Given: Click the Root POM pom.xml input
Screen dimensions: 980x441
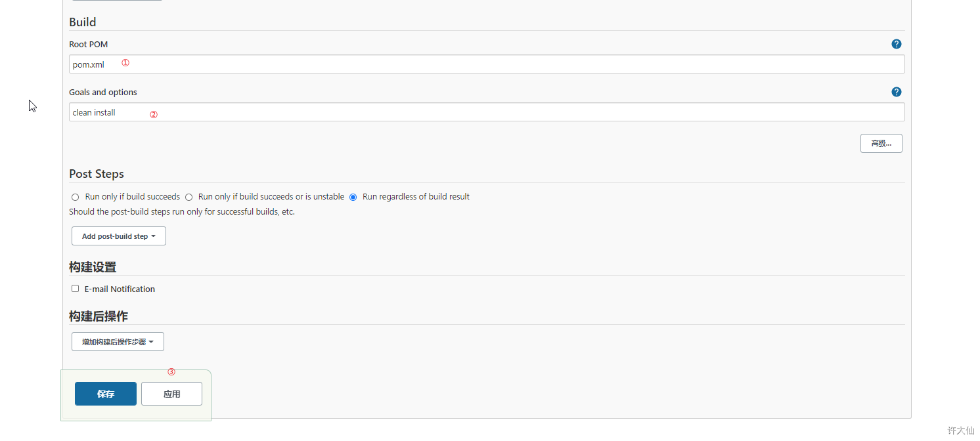Looking at the screenshot, I should pyautogui.click(x=486, y=64).
